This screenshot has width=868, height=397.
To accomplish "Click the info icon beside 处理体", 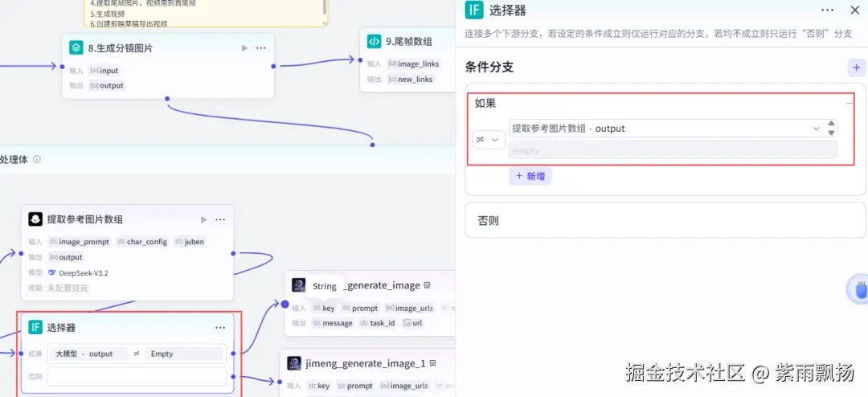I will 36,159.
